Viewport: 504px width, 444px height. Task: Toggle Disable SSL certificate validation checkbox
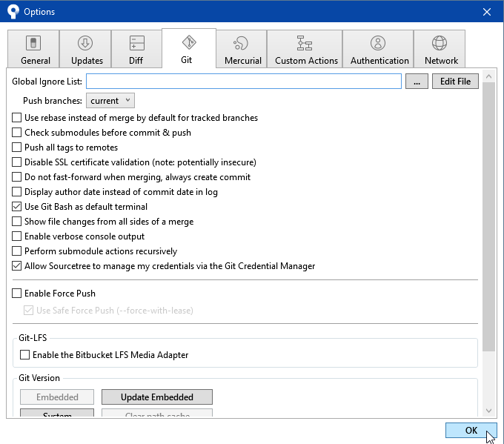click(x=17, y=162)
